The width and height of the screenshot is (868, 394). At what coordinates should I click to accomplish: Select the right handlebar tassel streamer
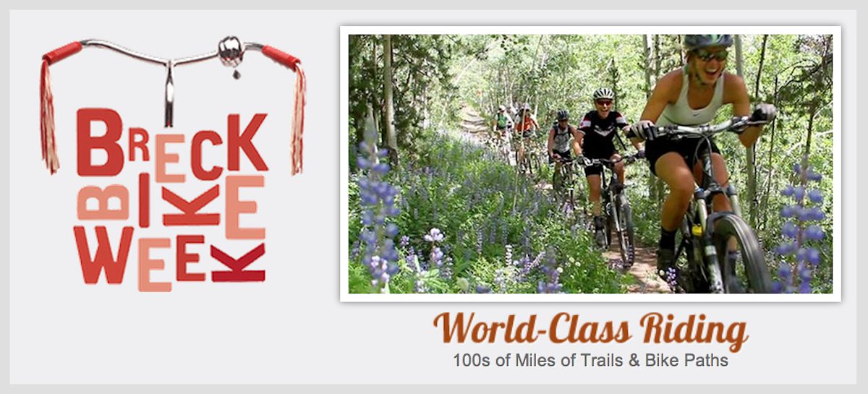[297, 120]
